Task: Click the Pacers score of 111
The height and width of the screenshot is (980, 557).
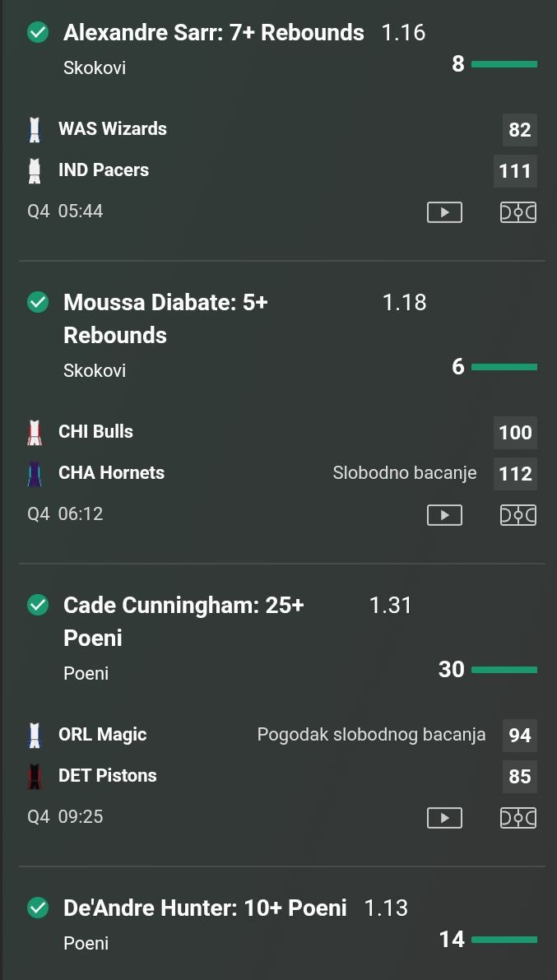Action: [x=515, y=171]
